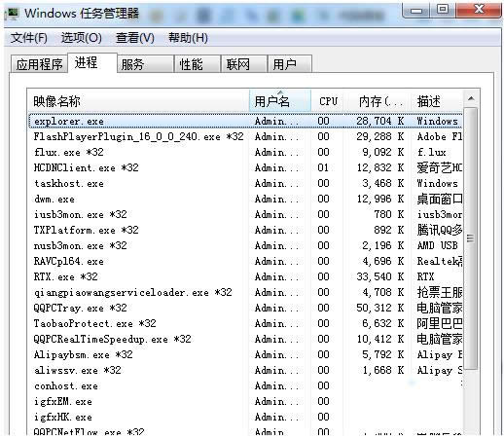
Task: Switch to the 用户 tab
Action: [x=290, y=64]
